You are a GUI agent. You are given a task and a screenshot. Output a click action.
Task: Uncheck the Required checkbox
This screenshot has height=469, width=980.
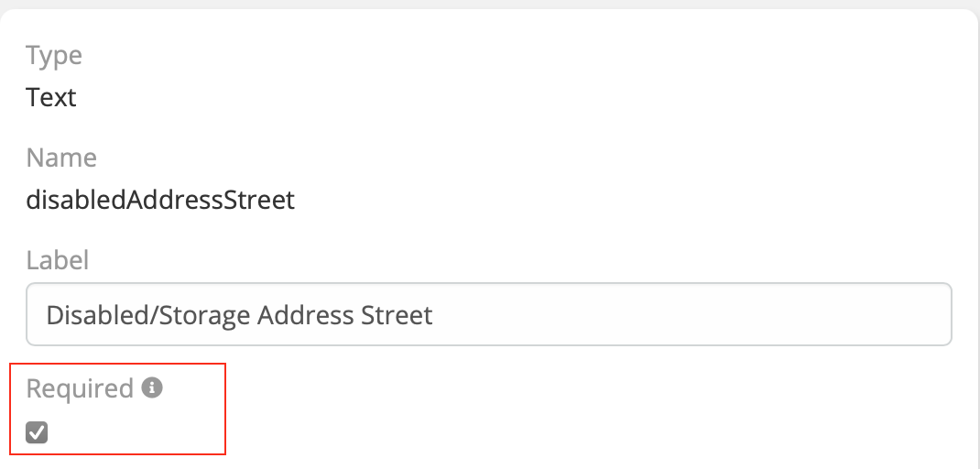point(37,432)
